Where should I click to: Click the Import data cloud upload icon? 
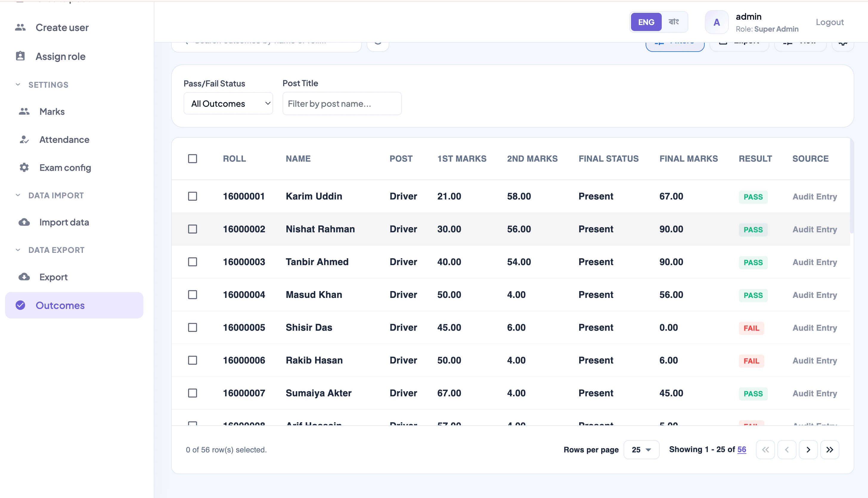click(x=24, y=222)
